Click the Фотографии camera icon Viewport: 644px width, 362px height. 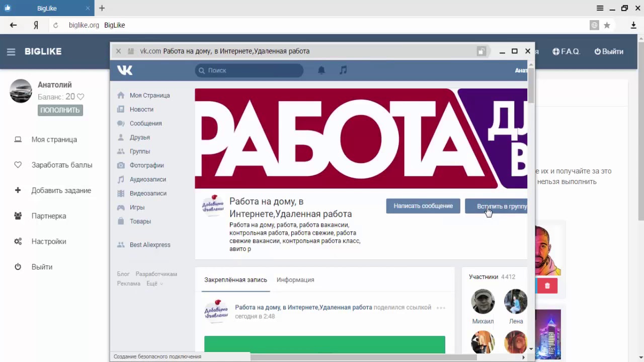tap(121, 165)
